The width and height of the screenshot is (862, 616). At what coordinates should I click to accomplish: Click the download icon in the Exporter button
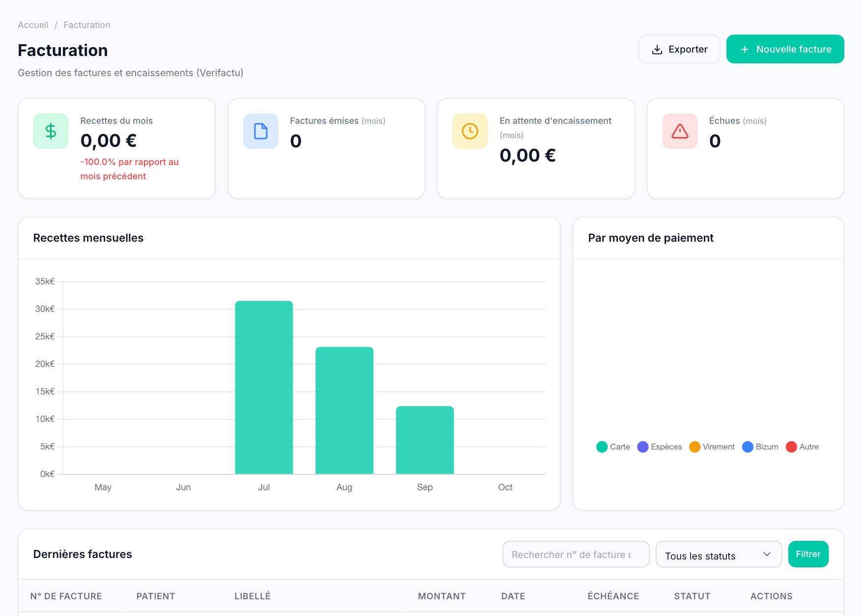[657, 50]
